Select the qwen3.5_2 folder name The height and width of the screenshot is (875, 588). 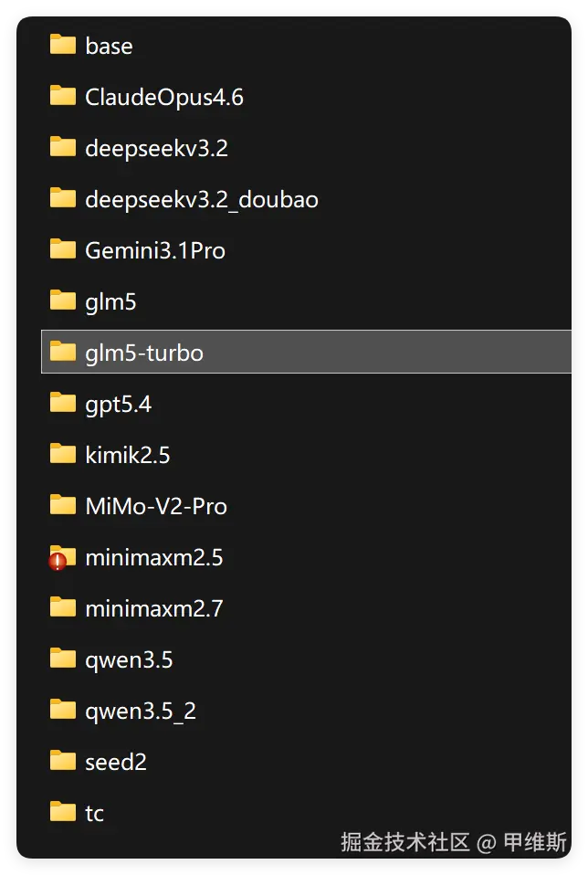click(x=141, y=712)
